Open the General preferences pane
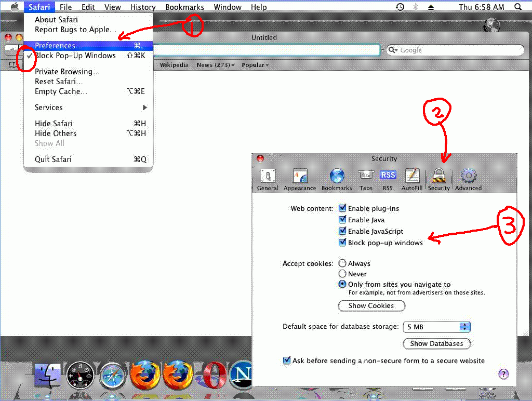 coord(268,180)
